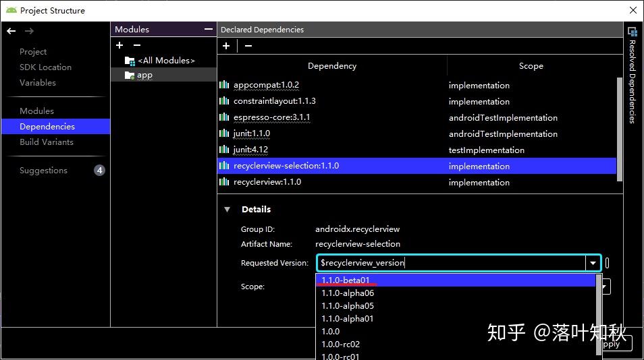644x360 pixels.
Task: Select the junit:1.1.0 dependency row
Action: click(417, 133)
